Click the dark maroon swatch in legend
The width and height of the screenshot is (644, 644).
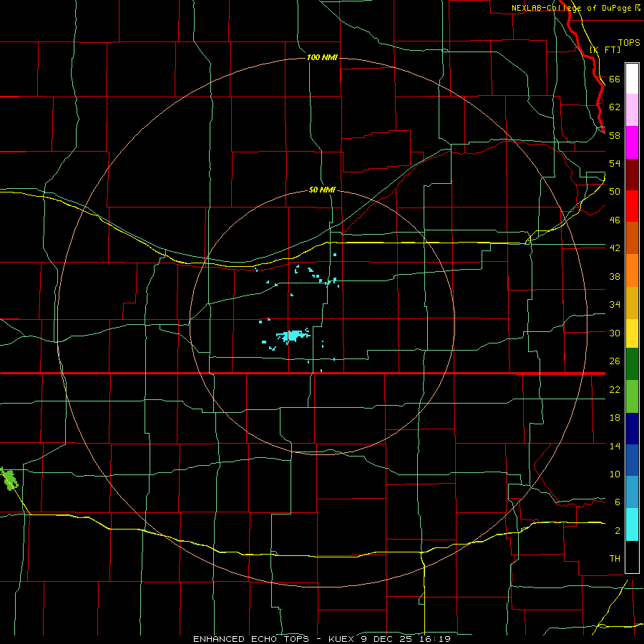[632, 174]
